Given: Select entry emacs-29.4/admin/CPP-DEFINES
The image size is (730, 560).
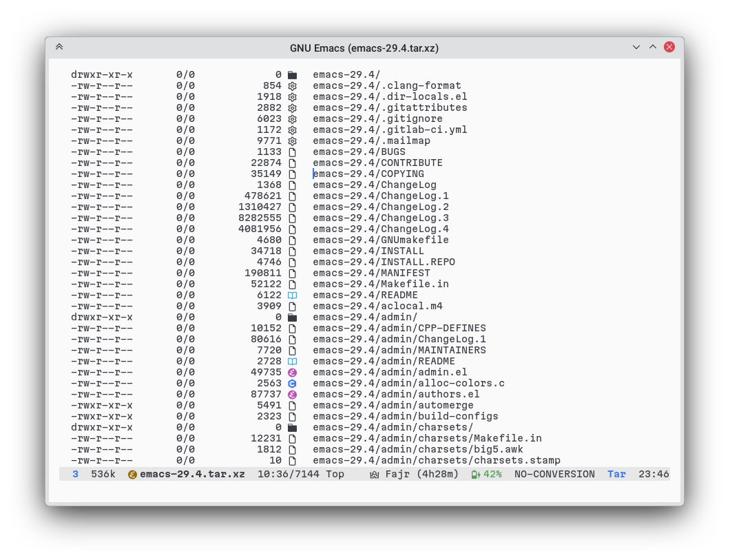Looking at the screenshot, I should (x=399, y=328).
